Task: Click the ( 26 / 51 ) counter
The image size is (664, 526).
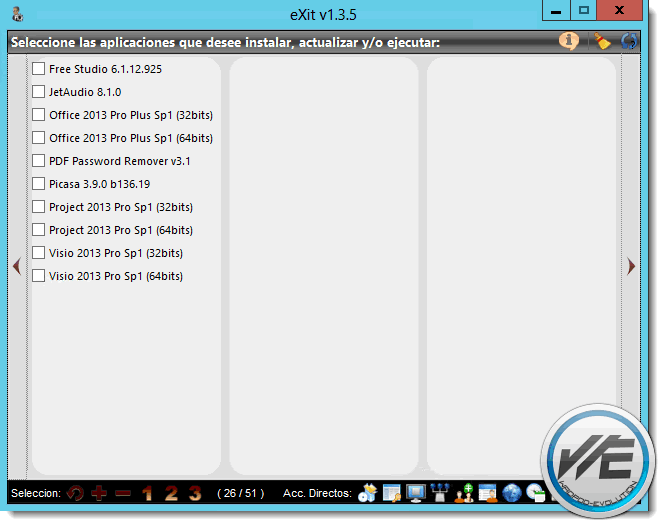Action: [x=241, y=493]
